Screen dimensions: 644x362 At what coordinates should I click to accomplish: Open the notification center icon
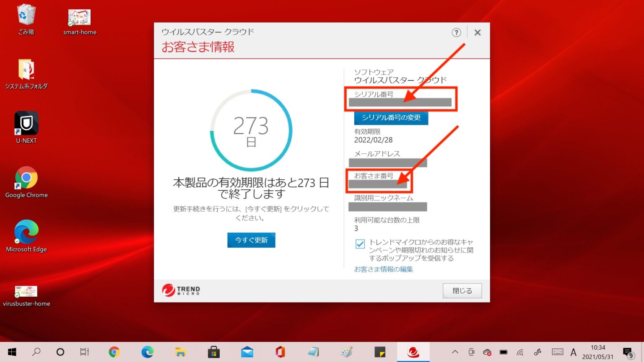[x=628, y=353]
